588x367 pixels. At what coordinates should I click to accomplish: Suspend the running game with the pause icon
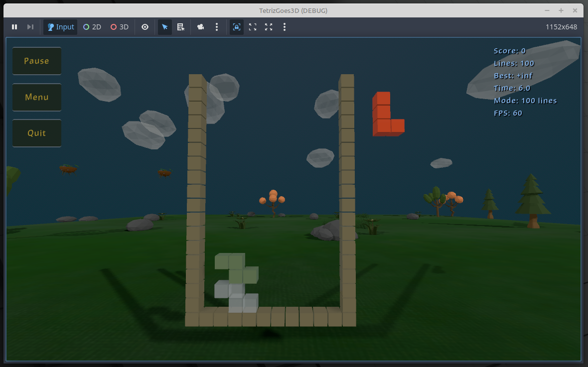point(14,27)
